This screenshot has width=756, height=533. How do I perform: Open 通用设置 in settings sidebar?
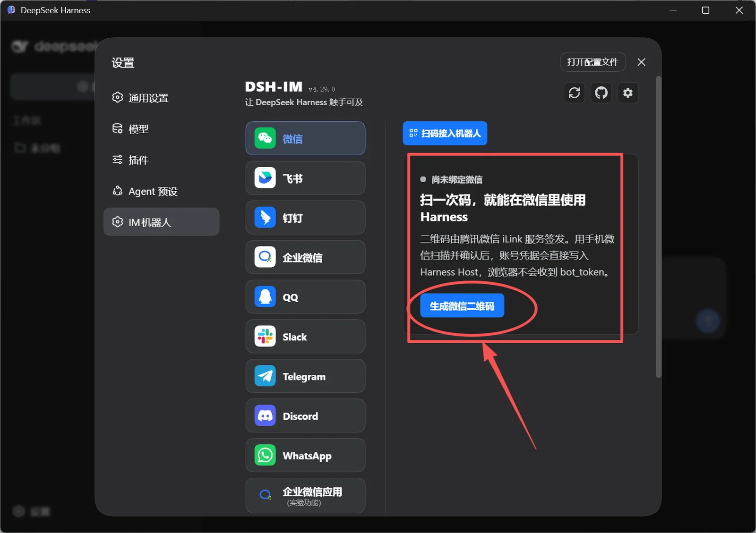[x=161, y=98]
